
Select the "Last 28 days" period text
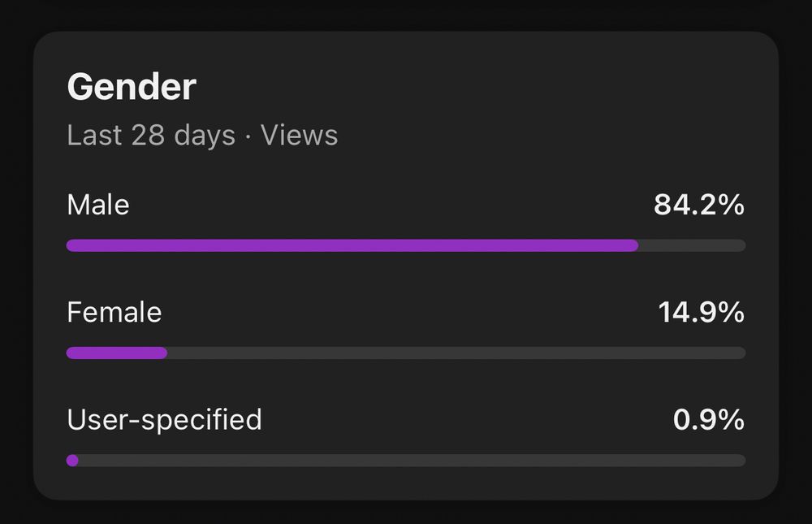click(x=150, y=135)
